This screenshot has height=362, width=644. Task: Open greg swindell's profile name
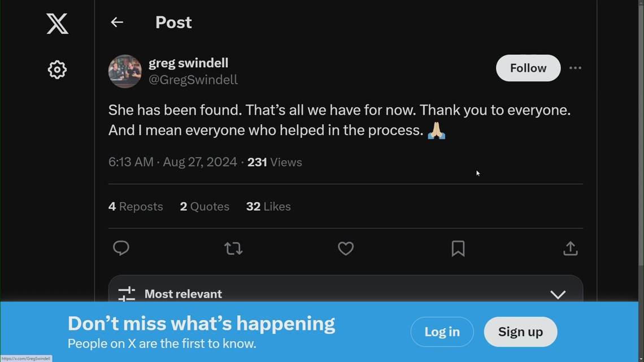188,63
